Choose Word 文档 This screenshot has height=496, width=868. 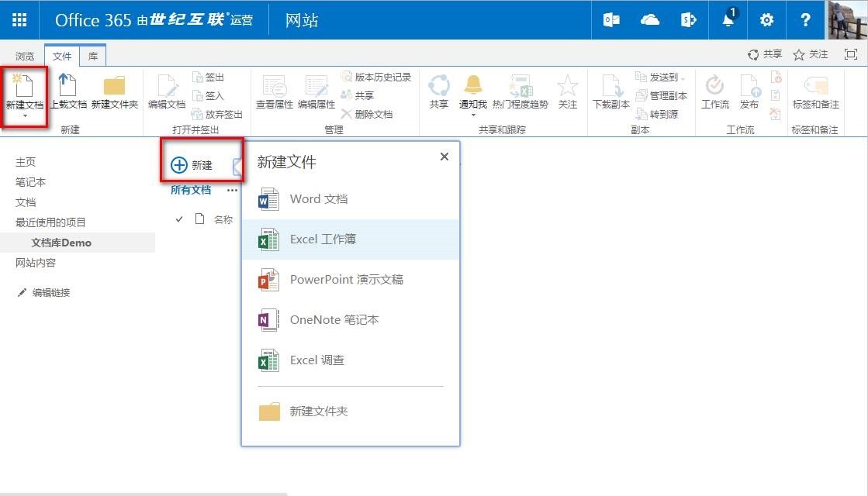pyautogui.click(x=351, y=199)
